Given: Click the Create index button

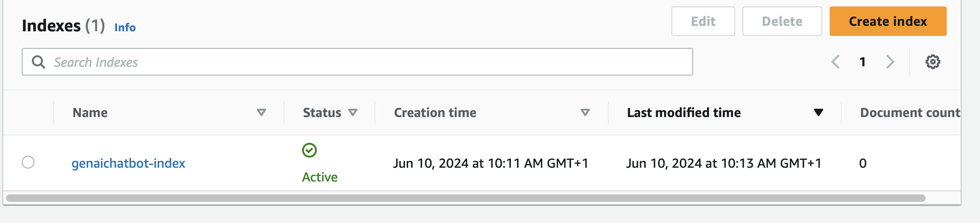Looking at the screenshot, I should point(888,21).
